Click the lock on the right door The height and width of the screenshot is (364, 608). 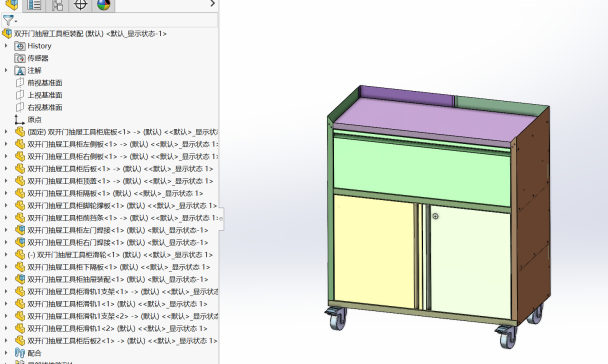pyautogui.click(x=435, y=216)
